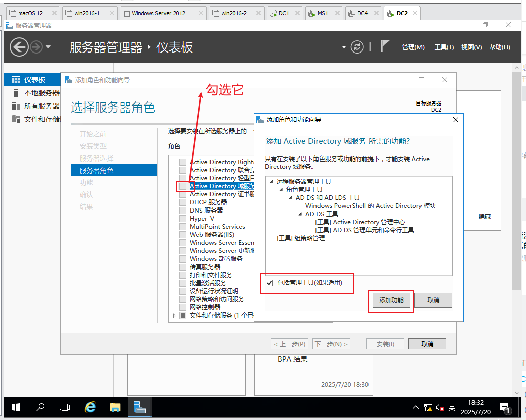Show hidden tray icons chevron
Viewport: 526px width, 420px height.
(415, 407)
